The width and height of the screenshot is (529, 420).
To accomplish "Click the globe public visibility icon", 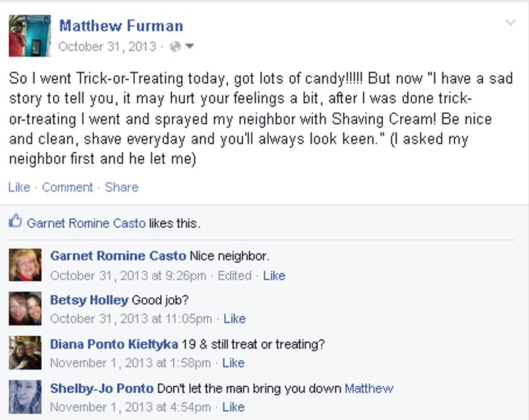I will (175, 46).
